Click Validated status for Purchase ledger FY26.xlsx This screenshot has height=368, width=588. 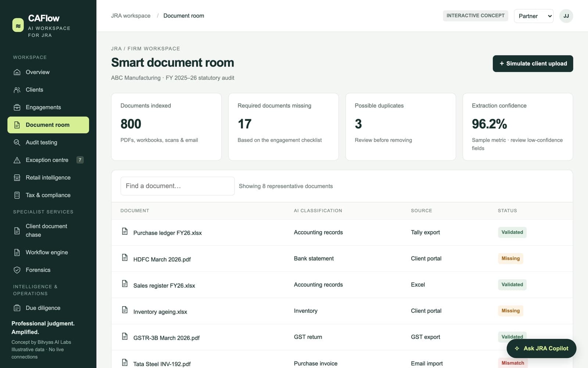(512, 232)
